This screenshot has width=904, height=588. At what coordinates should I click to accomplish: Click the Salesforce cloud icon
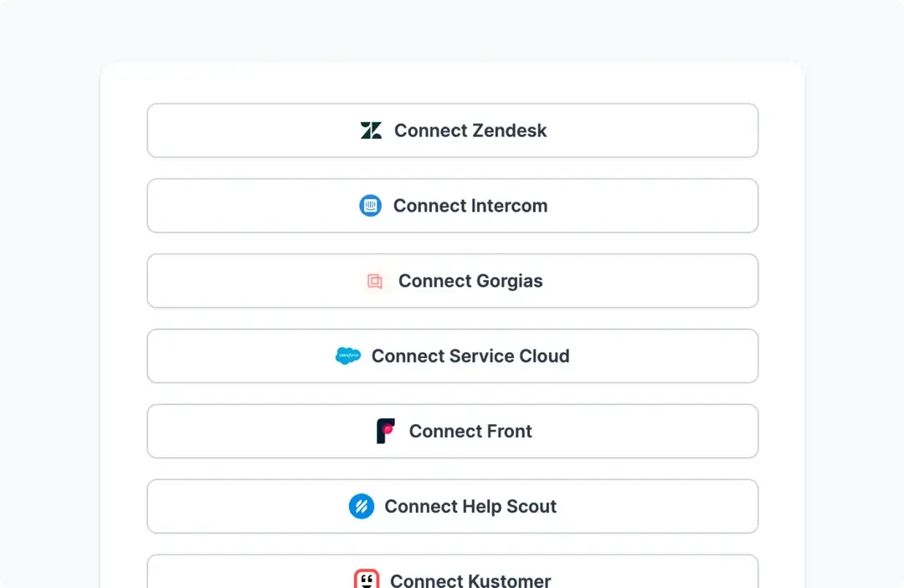[348, 355]
